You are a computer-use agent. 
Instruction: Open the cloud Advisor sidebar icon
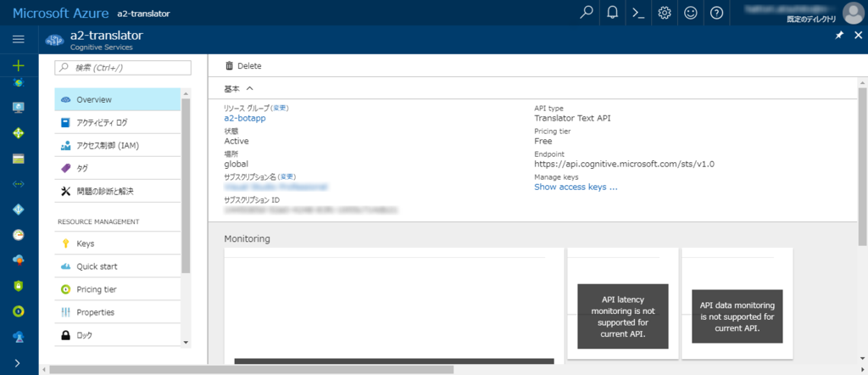click(19, 260)
